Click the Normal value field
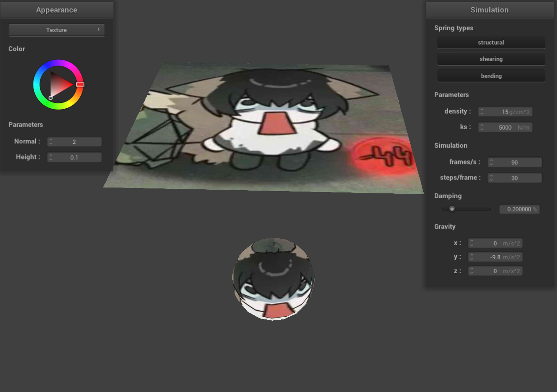The image size is (557, 392). 74,142
